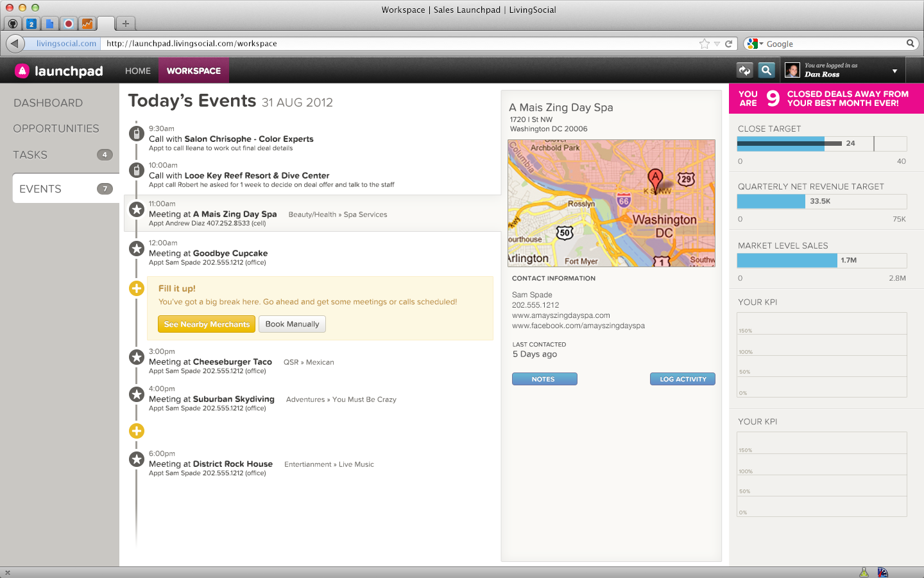This screenshot has width=924, height=578.
Task: Click star icon beside Goodbye Cupcake meeting
Action: 136,249
